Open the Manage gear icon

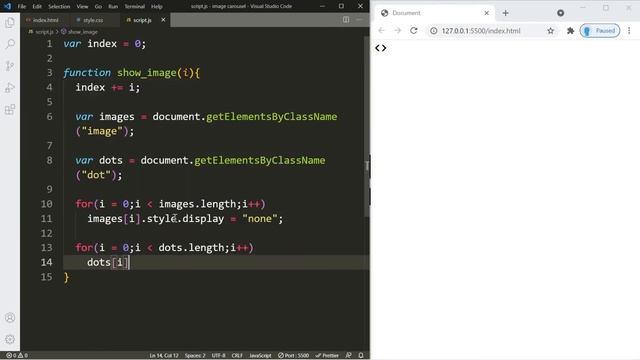(x=10, y=339)
